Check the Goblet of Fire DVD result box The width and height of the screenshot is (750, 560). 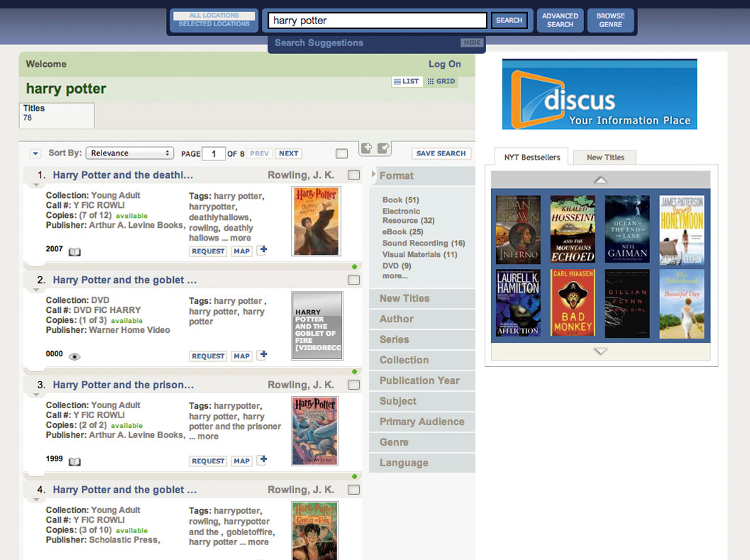(x=354, y=280)
